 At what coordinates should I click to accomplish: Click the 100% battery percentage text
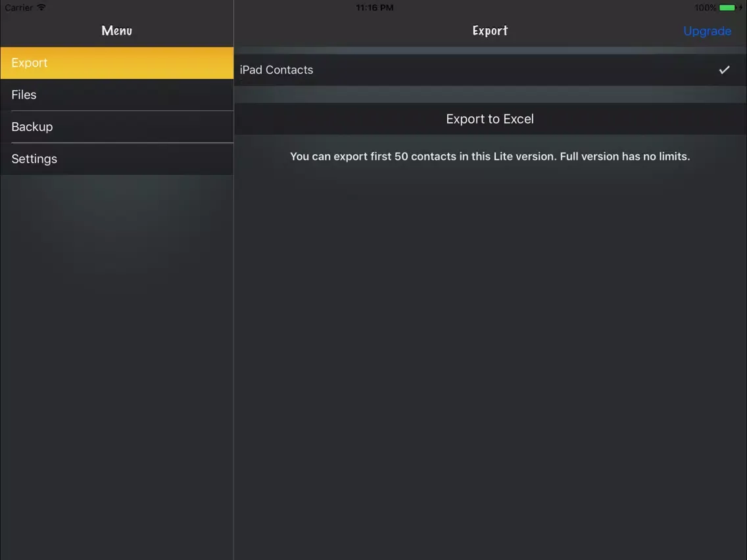coord(705,8)
